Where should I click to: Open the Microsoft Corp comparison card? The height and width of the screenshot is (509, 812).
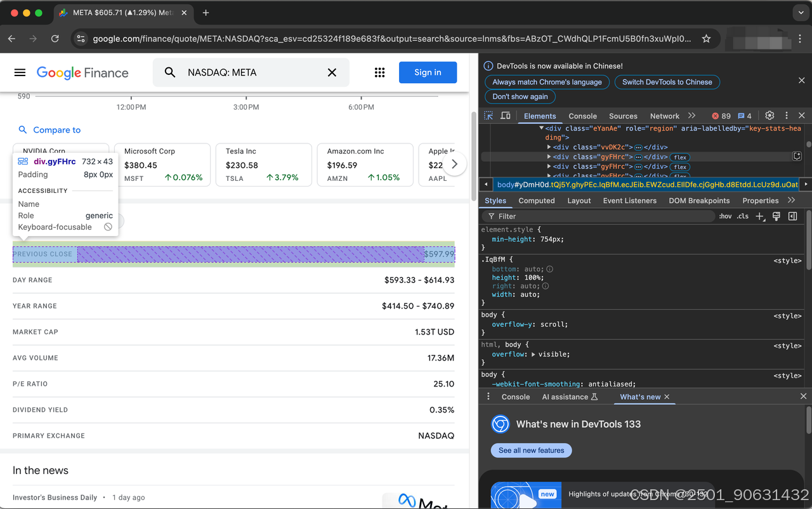(162, 165)
